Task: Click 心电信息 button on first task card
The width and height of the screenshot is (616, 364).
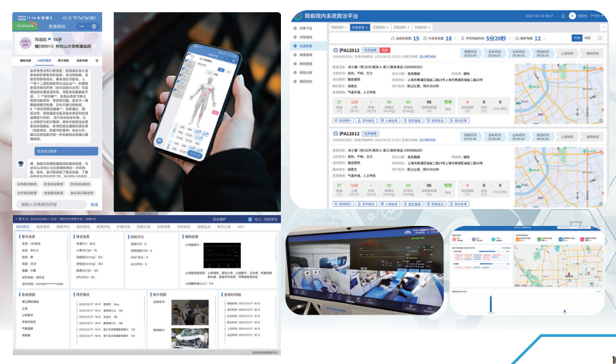Action: [x=391, y=119]
